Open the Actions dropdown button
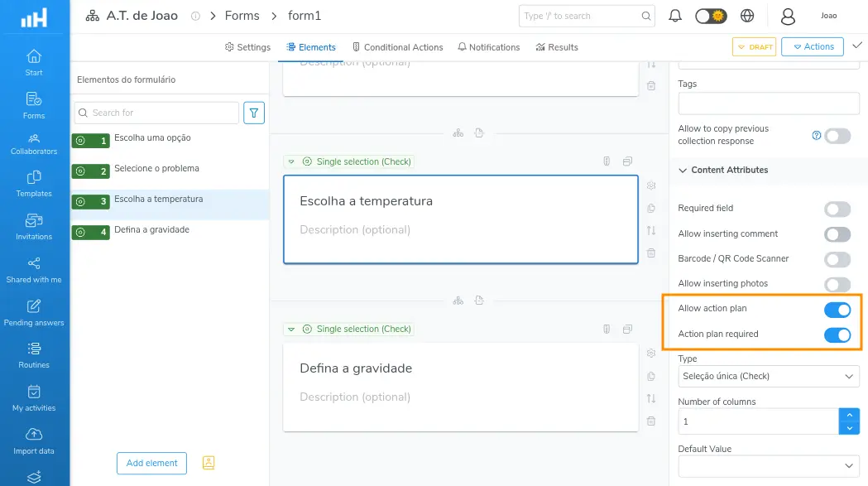This screenshot has height=486, width=868. click(x=813, y=46)
